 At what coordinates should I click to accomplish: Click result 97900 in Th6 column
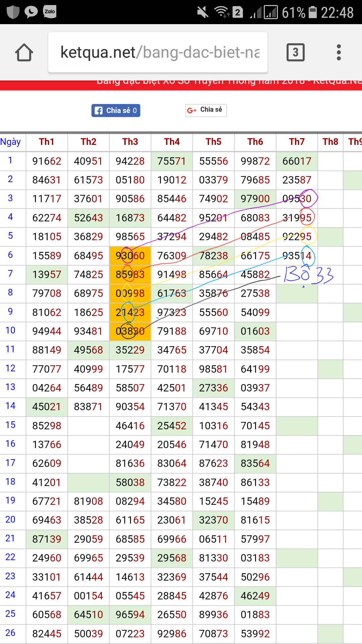pos(255,199)
